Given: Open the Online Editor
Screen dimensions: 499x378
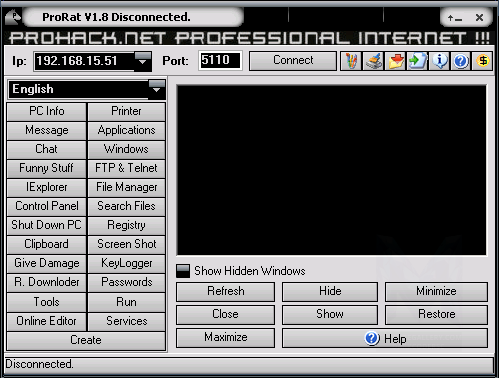Looking at the screenshot, I should coord(46,321).
